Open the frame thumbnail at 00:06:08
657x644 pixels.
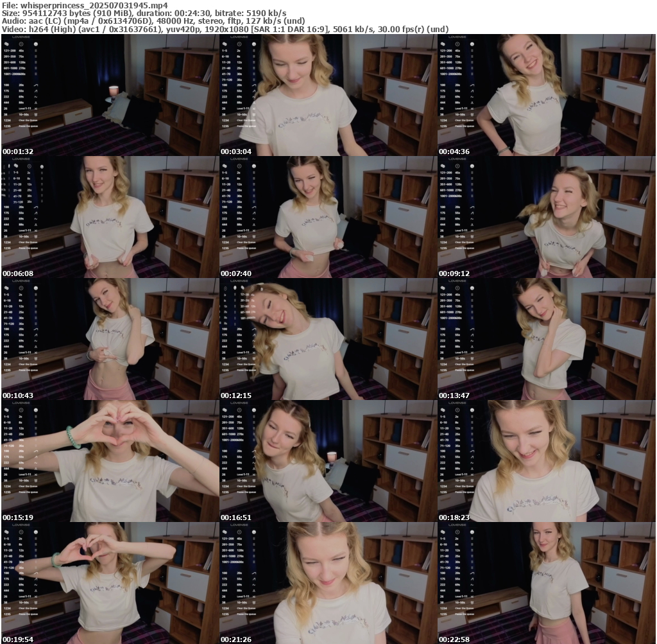(x=110, y=217)
